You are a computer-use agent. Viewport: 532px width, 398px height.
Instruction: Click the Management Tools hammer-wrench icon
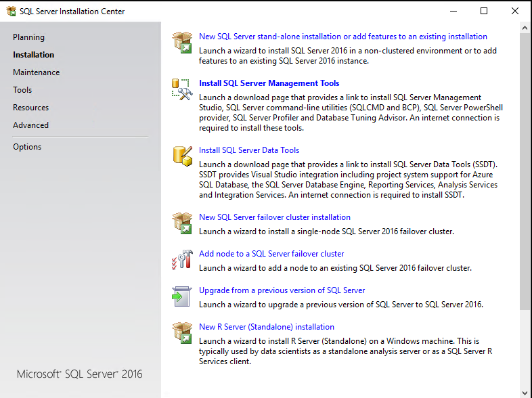point(182,89)
